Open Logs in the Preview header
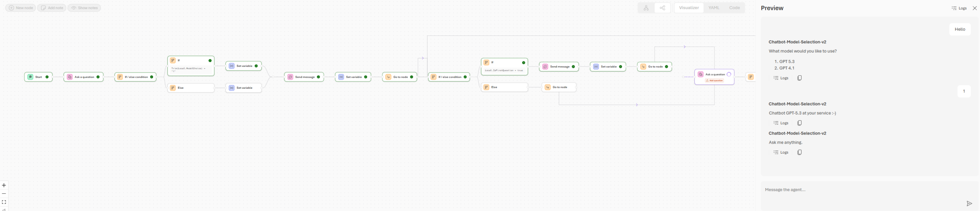 [959, 8]
